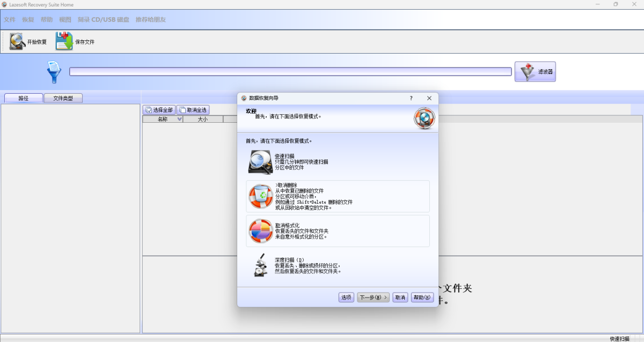Select the 取消格式化 unformat lifebuoy icon
The image size is (644, 342).
click(260, 231)
